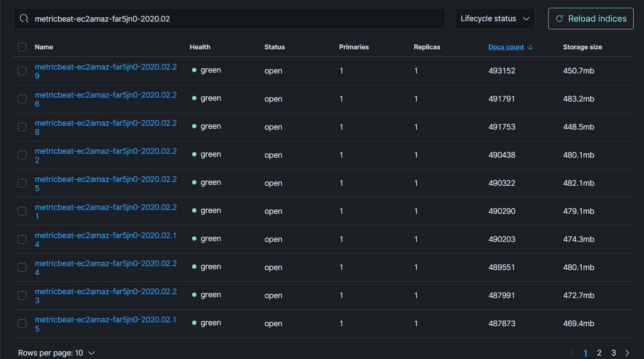The height and width of the screenshot is (359, 644).
Task: View index metricbeat-ec2amaz-far5jn0-2020.02.21
Action: (x=106, y=212)
